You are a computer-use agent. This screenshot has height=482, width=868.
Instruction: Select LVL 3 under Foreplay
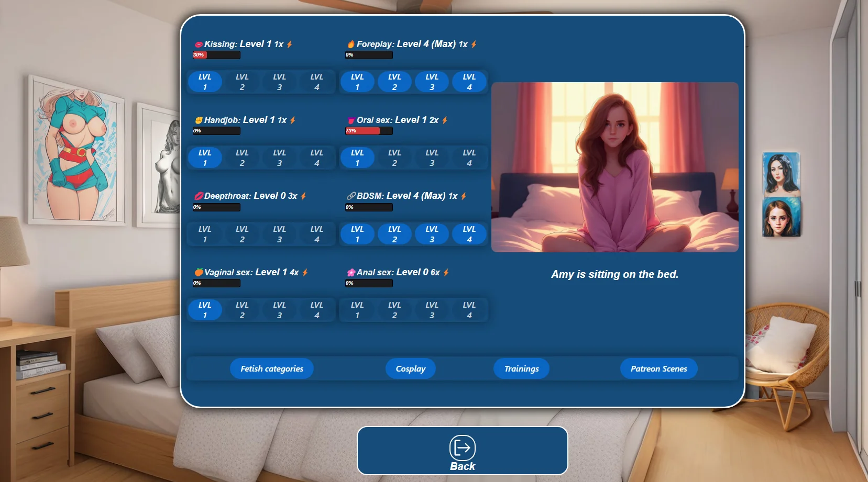(432, 82)
